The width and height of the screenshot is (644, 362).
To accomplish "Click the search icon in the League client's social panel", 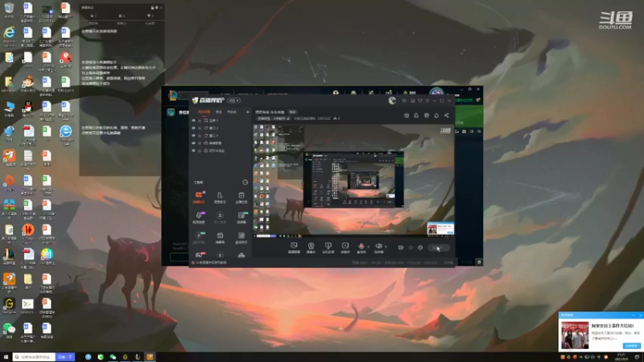I will pos(479,131).
